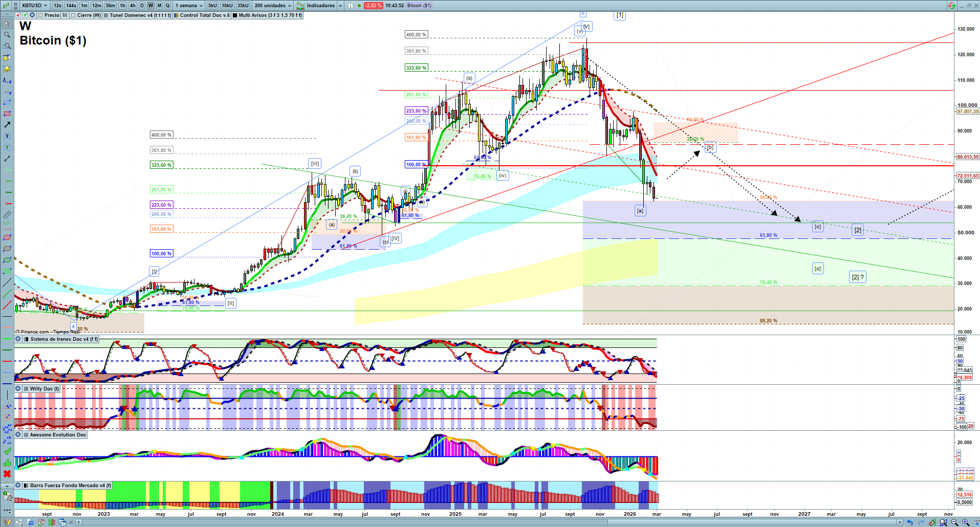Click the 35kU units button
980x527 pixels.
[x=243, y=6]
